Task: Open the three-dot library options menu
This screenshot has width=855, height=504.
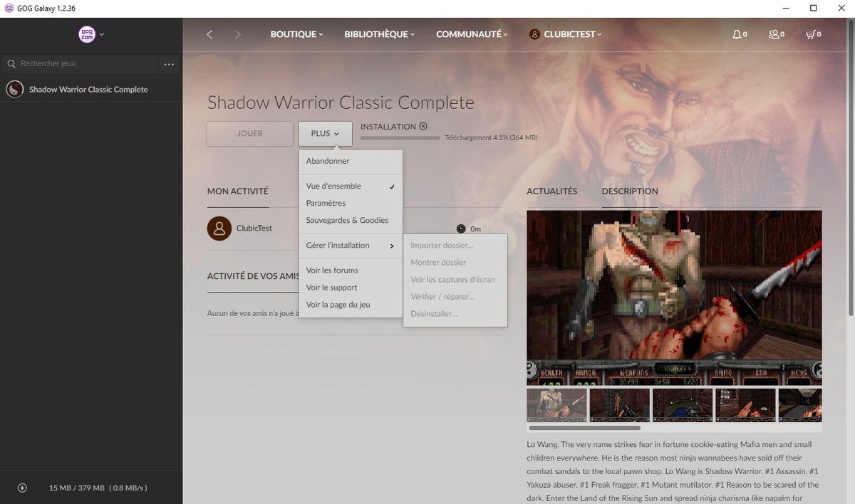Action: click(x=169, y=64)
